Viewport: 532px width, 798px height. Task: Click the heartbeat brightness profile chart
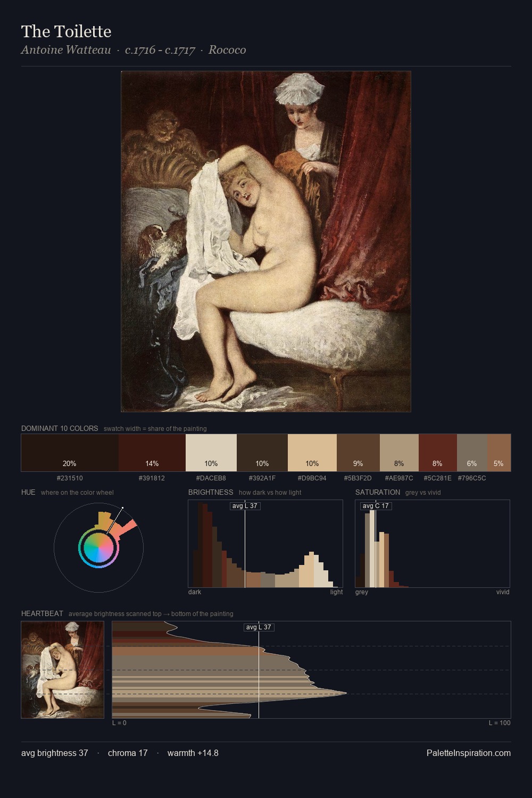[x=311, y=670]
